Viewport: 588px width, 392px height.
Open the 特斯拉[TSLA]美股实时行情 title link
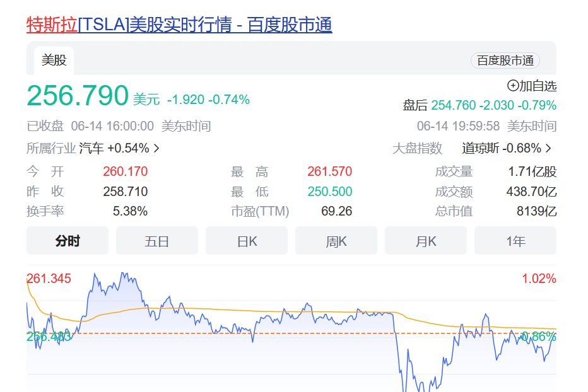point(179,25)
